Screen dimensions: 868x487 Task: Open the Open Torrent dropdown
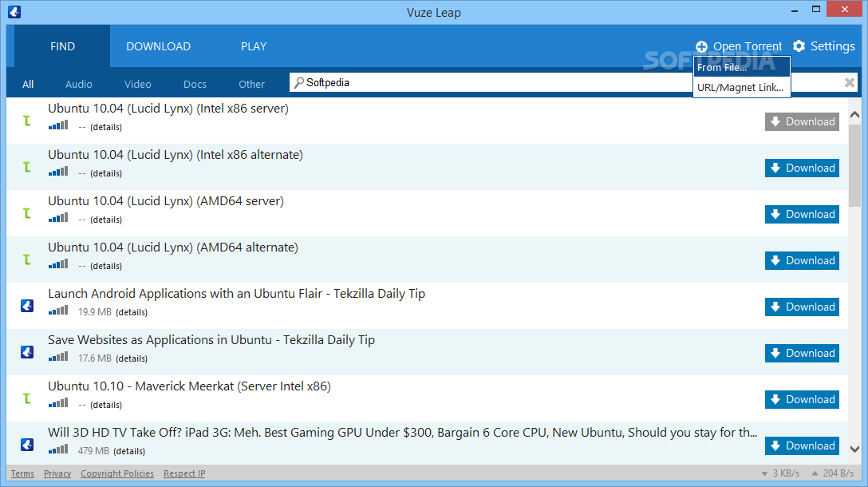point(739,46)
